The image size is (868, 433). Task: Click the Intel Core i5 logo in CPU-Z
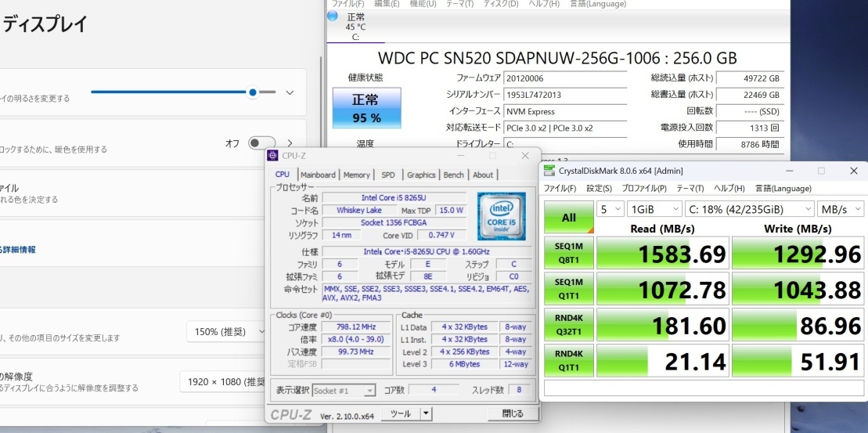point(502,215)
